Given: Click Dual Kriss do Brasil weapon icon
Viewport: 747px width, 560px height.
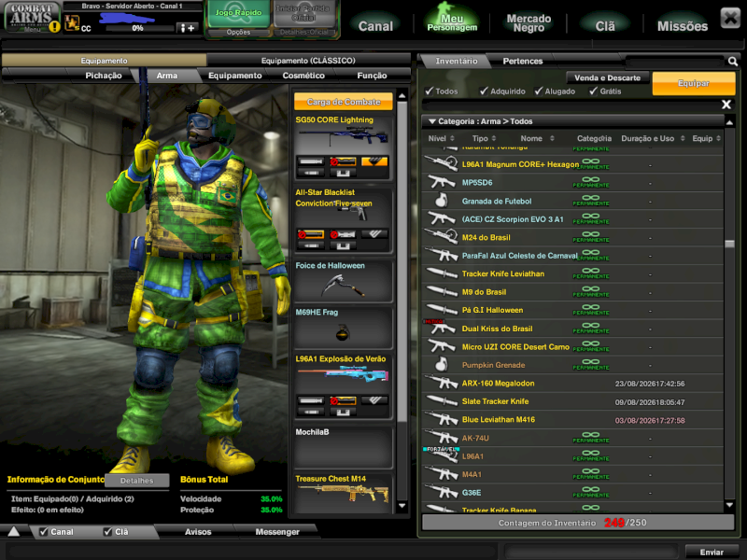Looking at the screenshot, I should (442, 329).
